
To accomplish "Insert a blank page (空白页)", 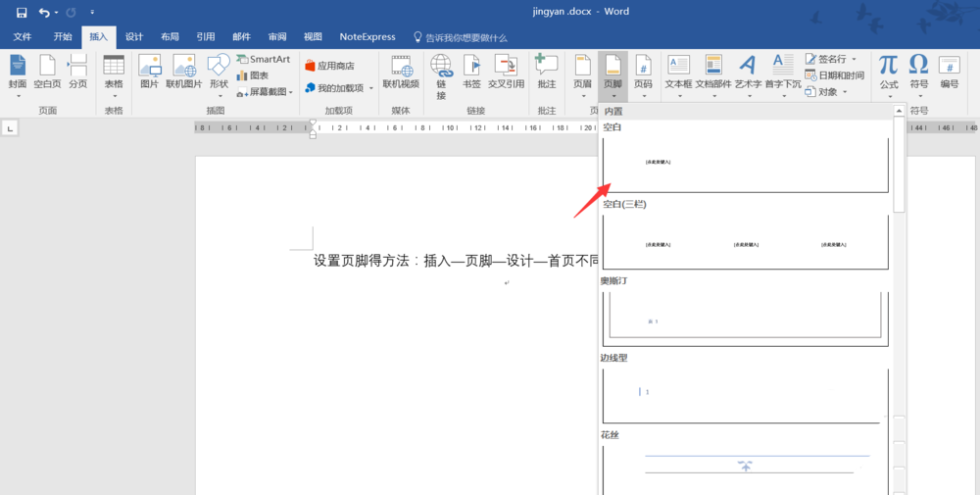I will pos(47,73).
